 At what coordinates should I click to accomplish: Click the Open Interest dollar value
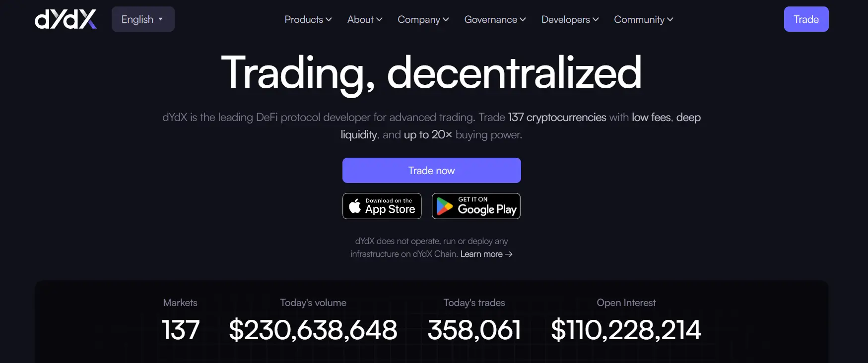626,330
